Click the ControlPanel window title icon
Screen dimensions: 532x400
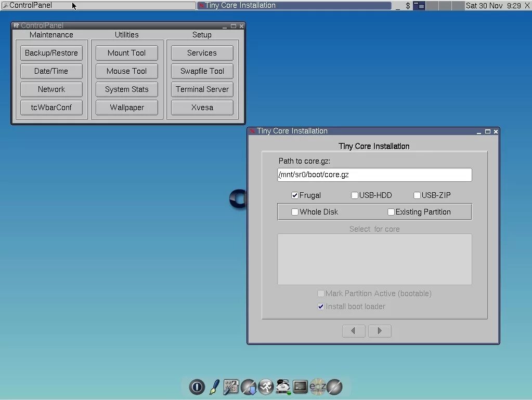click(x=16, y=25)
